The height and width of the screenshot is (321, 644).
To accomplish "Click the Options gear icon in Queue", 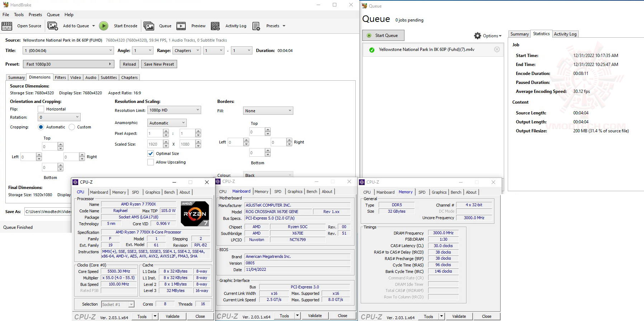I will pos(478,36).
